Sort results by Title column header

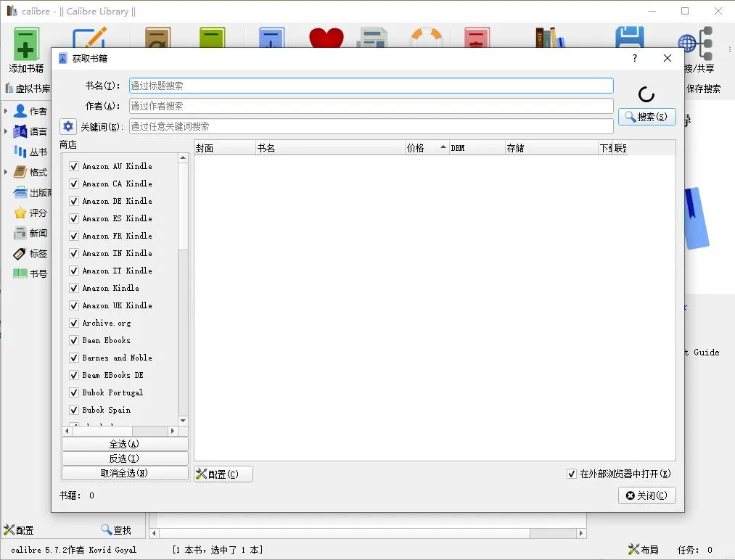click(330, 148)
